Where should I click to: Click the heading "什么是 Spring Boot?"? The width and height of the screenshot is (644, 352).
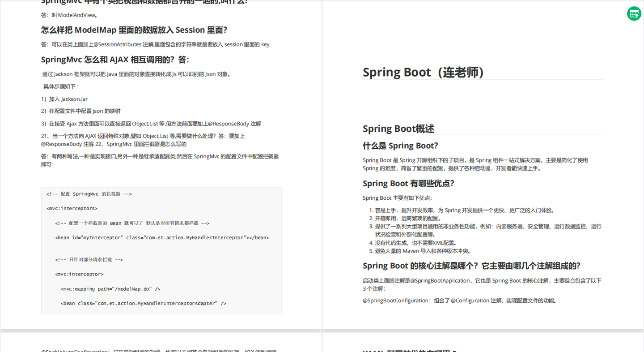(400, 146)
